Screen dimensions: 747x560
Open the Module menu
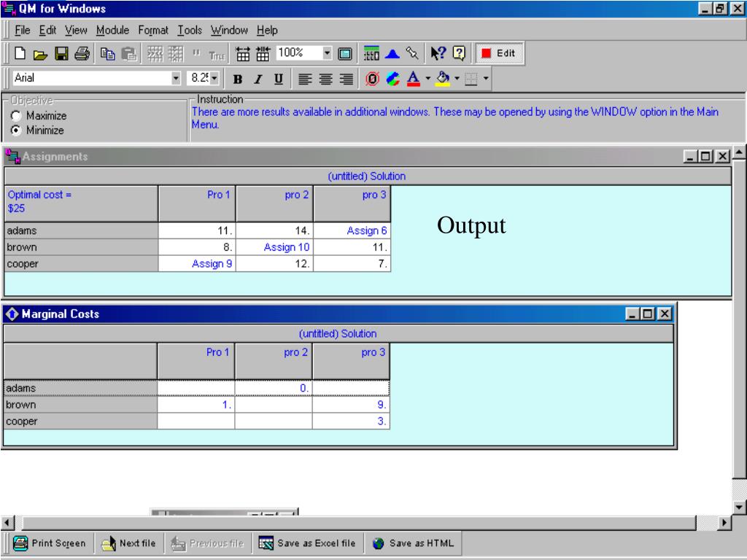click(x=113, y=31)
